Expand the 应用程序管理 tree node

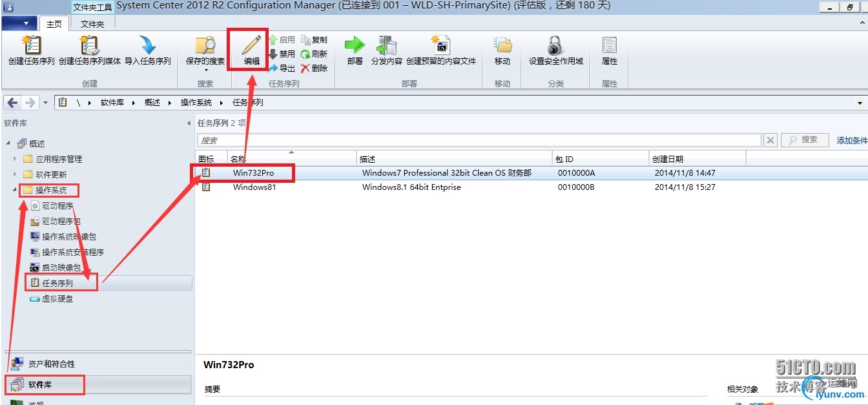[15, 158]
